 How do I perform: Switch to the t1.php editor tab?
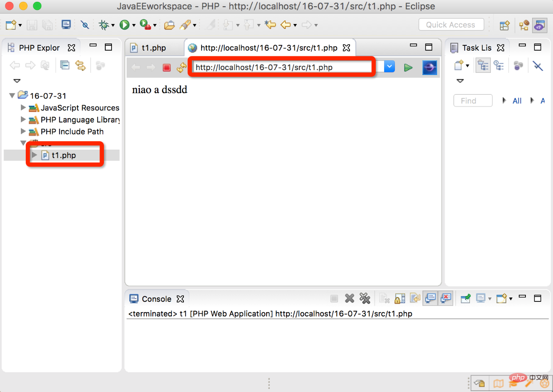tap(153, 48)
